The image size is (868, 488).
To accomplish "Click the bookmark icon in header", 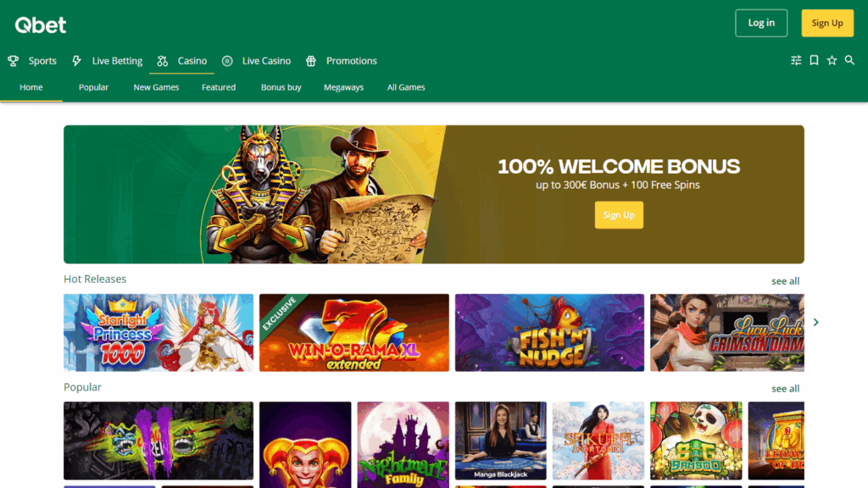I will pyautogui.click(x=814, y=60).
